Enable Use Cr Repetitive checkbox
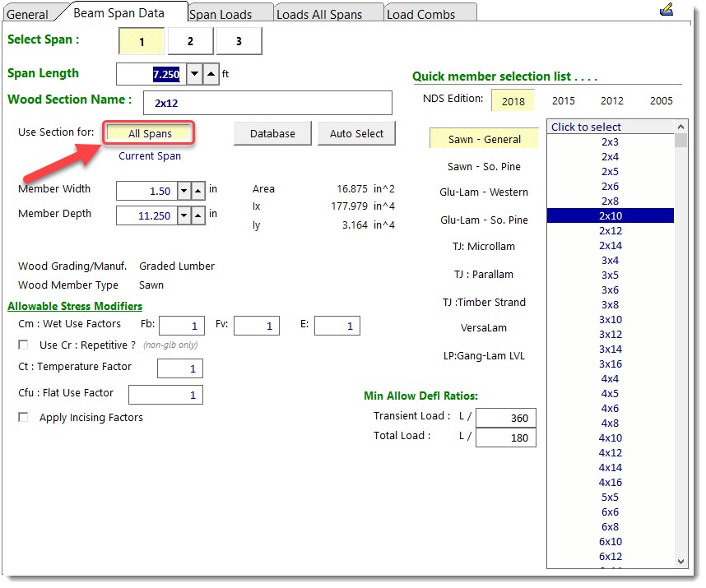 tap(23, 345)
